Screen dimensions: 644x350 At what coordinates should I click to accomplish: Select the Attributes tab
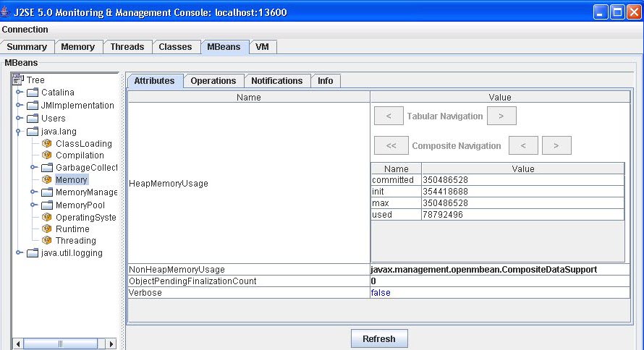point(154,81)
